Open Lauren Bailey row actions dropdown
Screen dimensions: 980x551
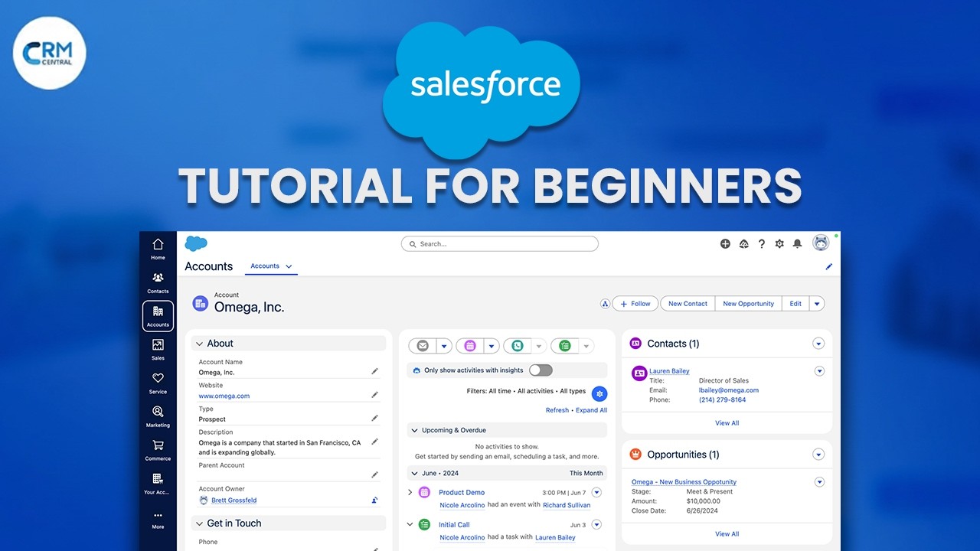click(819, 371)
